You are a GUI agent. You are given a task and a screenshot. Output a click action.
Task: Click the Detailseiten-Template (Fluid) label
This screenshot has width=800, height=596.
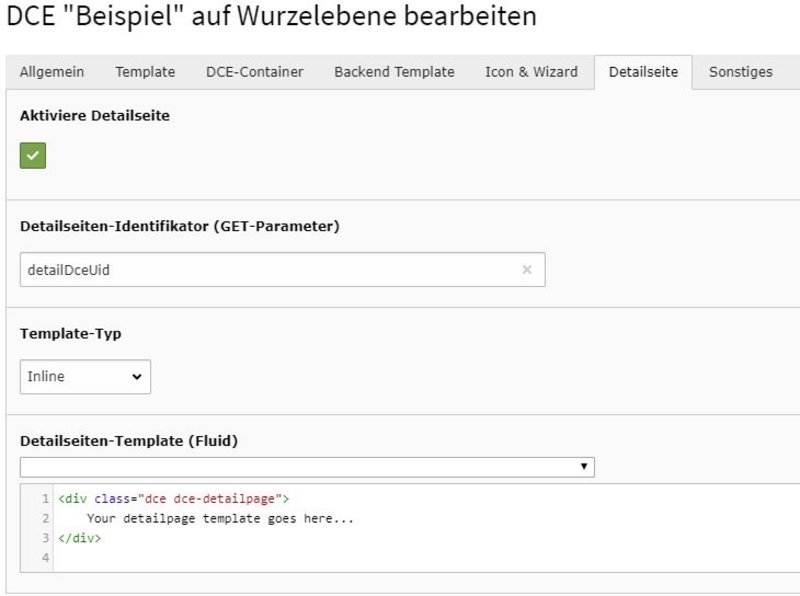click(x=128, y=440)
